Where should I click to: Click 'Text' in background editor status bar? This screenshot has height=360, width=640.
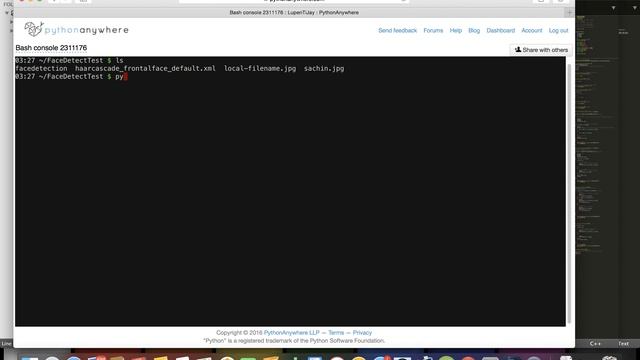pyautogui.click(x=623, y=344)
